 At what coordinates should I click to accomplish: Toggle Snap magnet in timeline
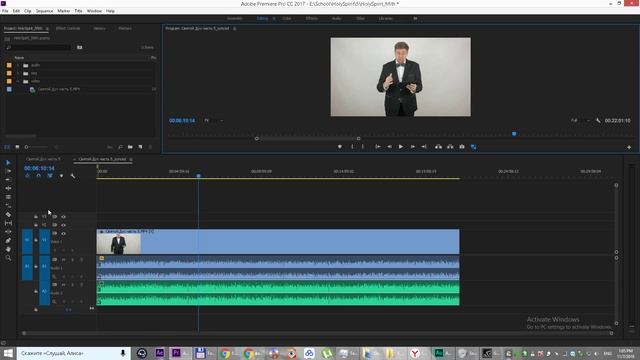(38, 176)
